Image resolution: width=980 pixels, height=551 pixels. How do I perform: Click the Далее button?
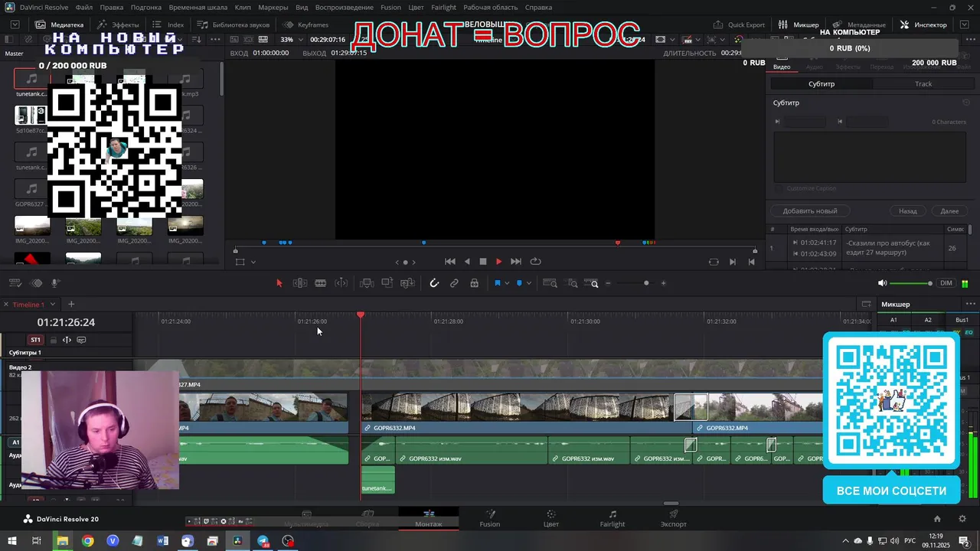click(x=949, y=210)
